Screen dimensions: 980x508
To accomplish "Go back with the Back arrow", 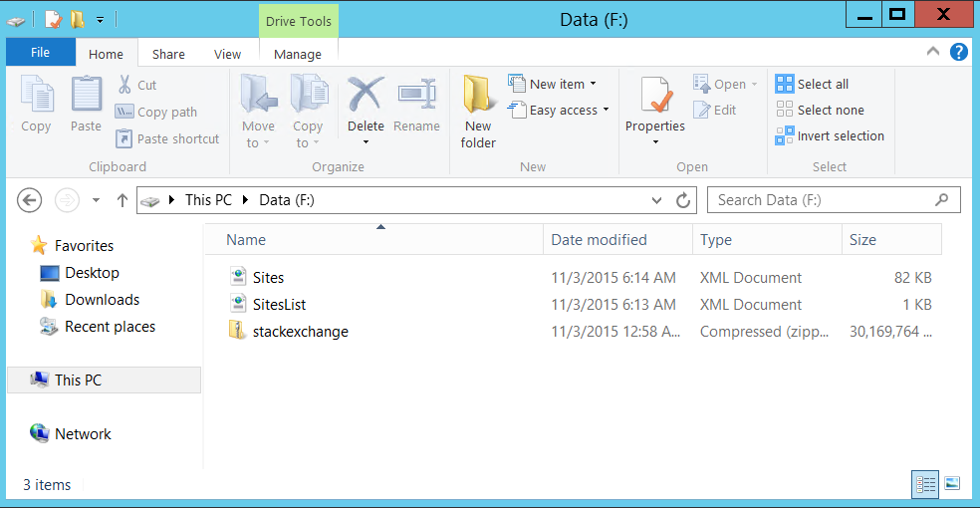I will coord(29,200).
